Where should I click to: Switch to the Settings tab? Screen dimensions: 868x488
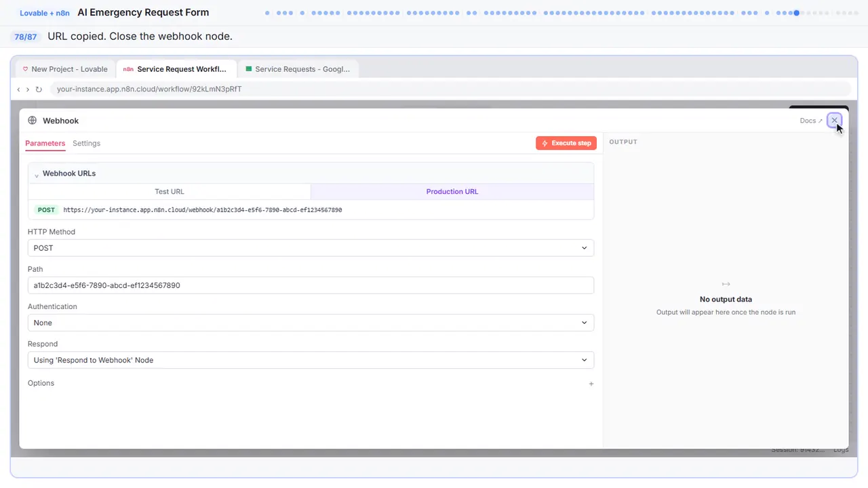pos(86,143)
